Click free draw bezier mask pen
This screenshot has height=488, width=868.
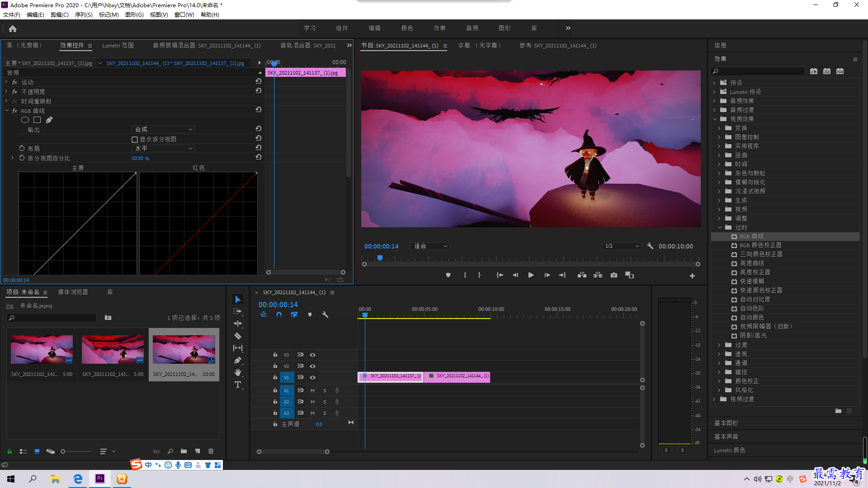tap(49, 120)
